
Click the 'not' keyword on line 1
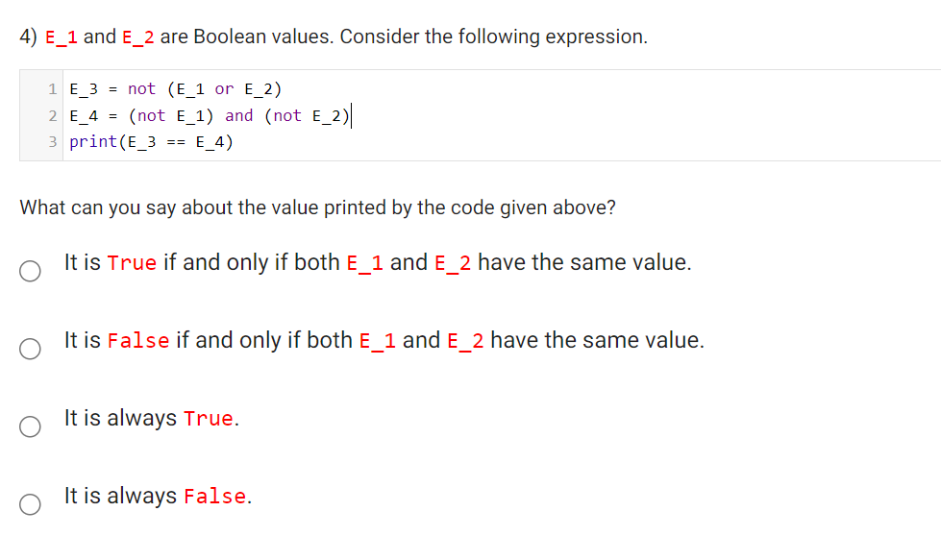coord(140,88)
